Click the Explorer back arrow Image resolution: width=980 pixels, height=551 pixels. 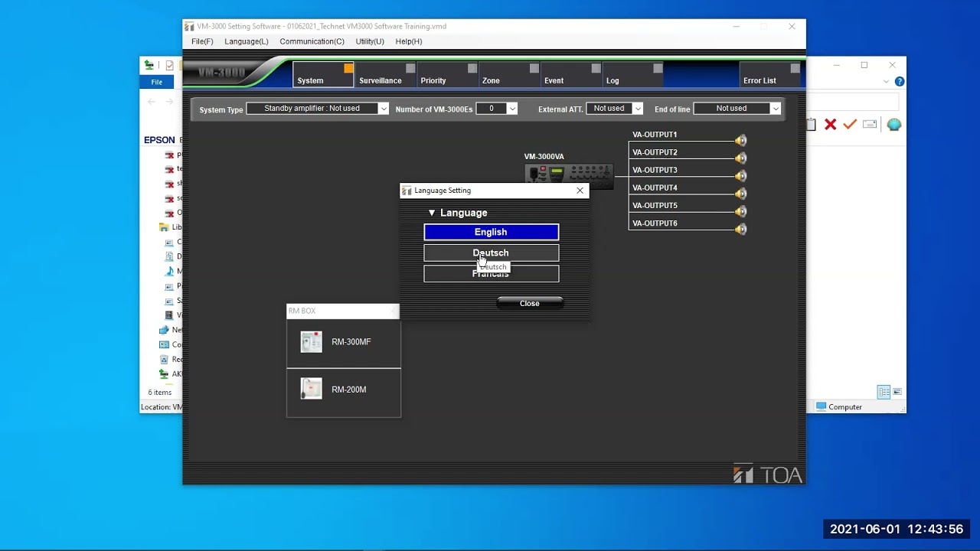[152, 102]
